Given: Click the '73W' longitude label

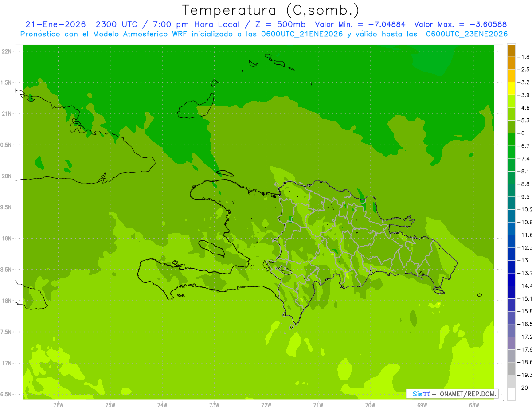Looking at the screenshot, I should (214, 405).
